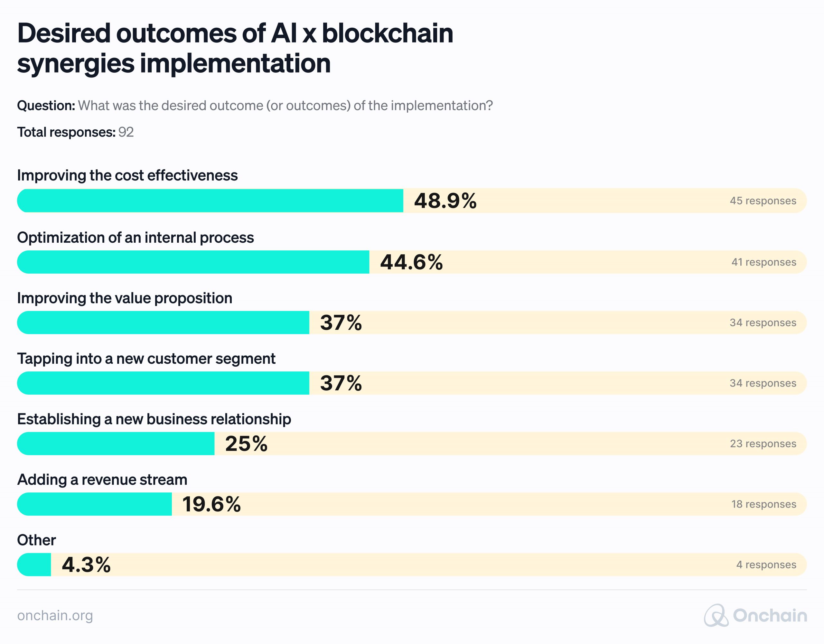The image size is (824, 644).
Task: Click the teal new business relationship bar
Action: click(116, 444)
